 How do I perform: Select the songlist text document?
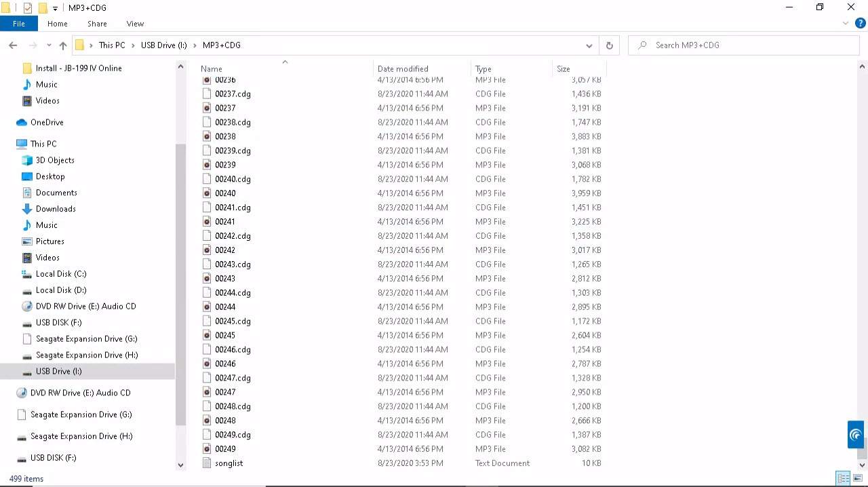(x=229, y=463)
